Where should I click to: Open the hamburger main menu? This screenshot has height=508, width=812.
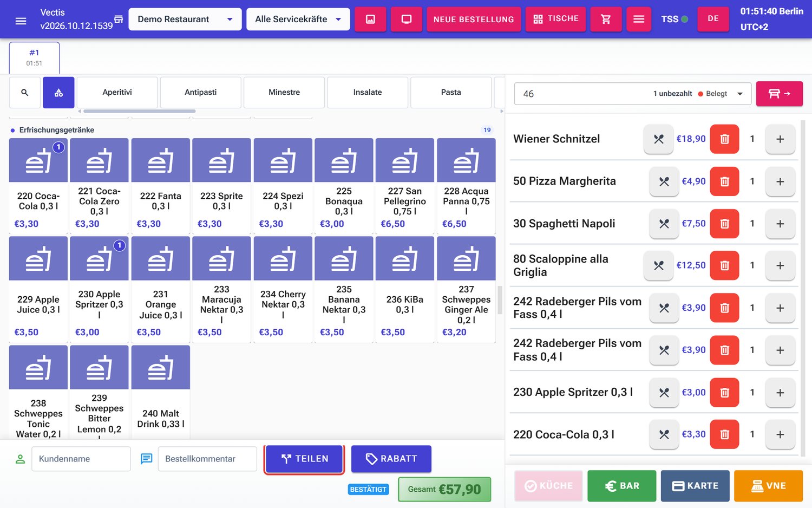[x=21, y=21]
